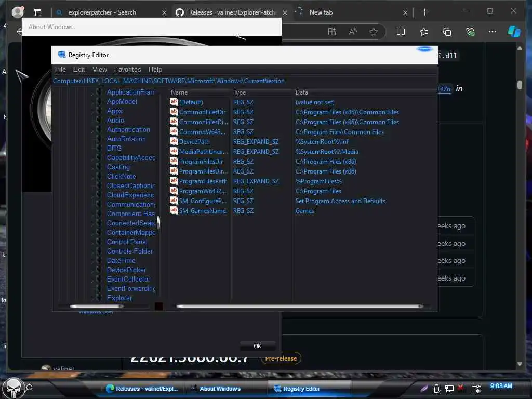The height and width of the screenshot is (399, 532).
Task: Switch to the Releases valinet/ExplorerPatcher tab
Action: point(232,12)
